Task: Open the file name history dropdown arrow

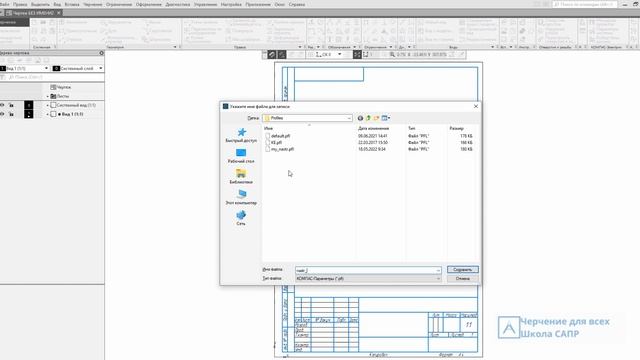Action: (438, 270)
